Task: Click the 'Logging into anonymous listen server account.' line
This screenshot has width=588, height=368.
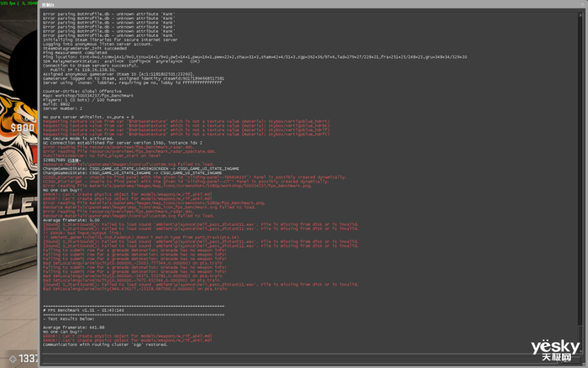Action: click(97, 44)
